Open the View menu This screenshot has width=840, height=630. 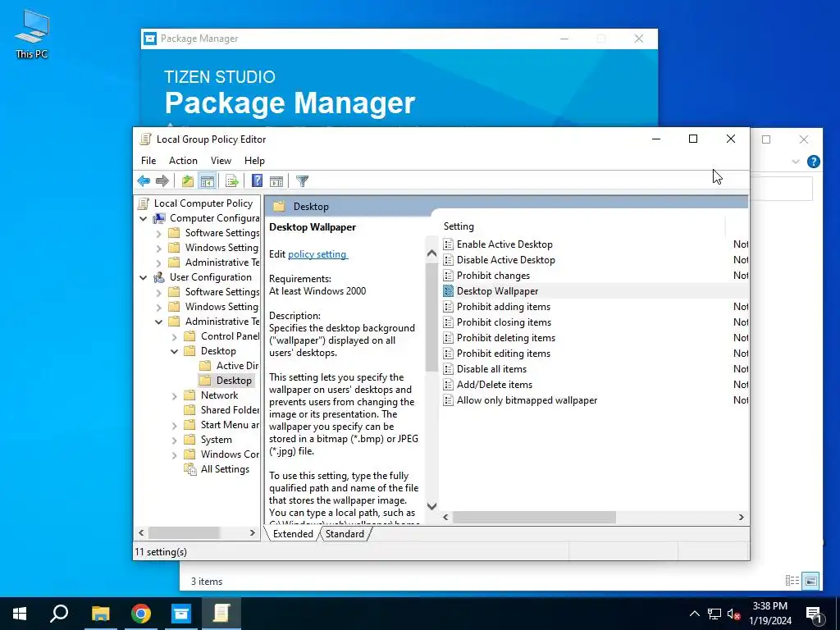(221, 161)
